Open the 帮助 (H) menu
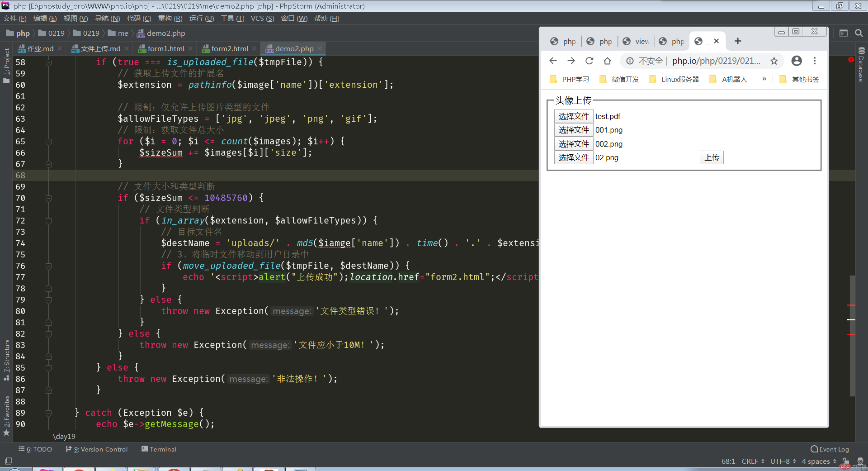The image size is (868, 471). tap(326, 18)
